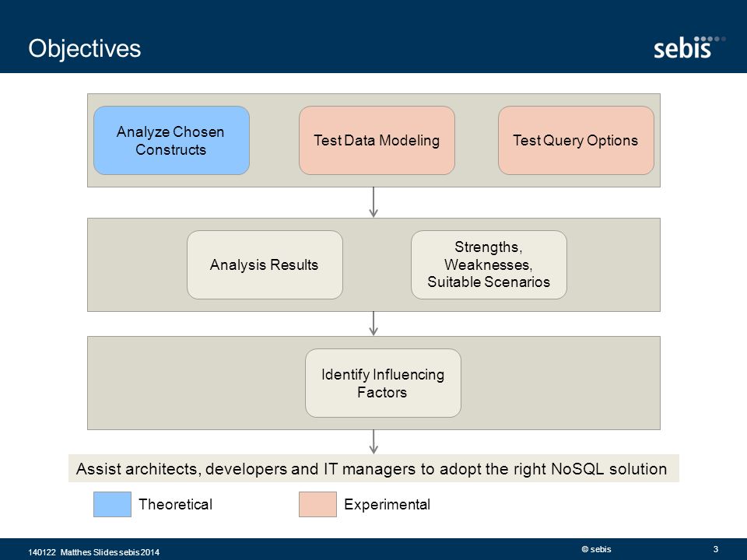Click the arrow below Identify Influencing Factors
The width and height of the screenshot is (747, 560).
[x=373, y=442]
